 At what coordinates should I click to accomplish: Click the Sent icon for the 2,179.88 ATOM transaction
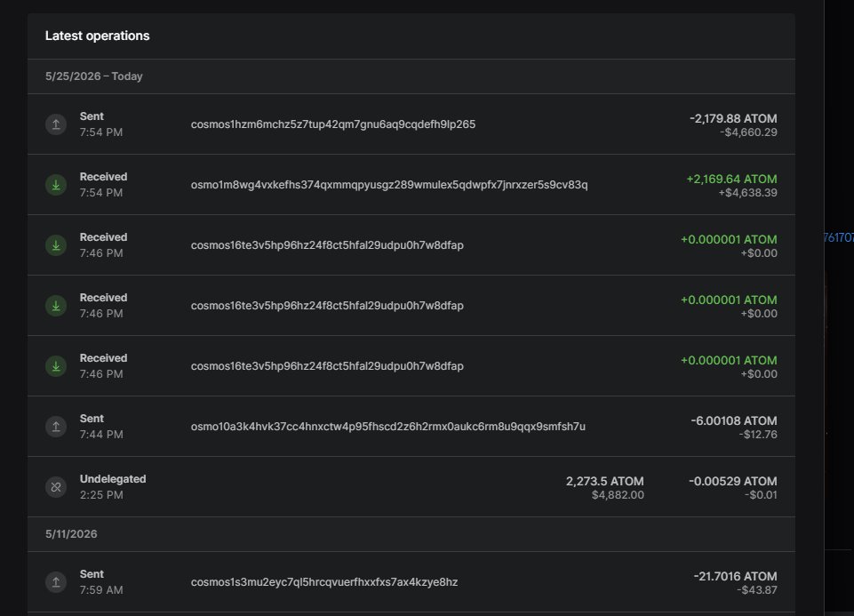click(x=56, y=124)
